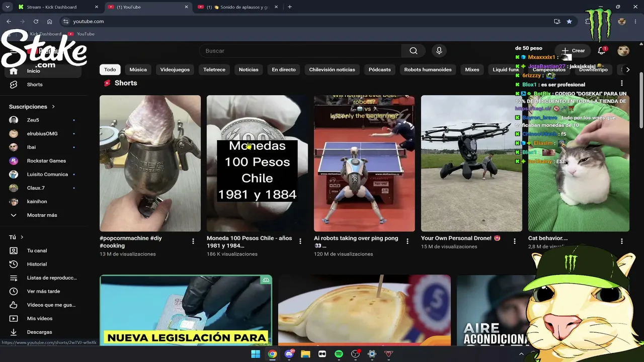Filter by Teletrece chip
Viewport: 644px width, 362px height.
click(x=214, y=69)
